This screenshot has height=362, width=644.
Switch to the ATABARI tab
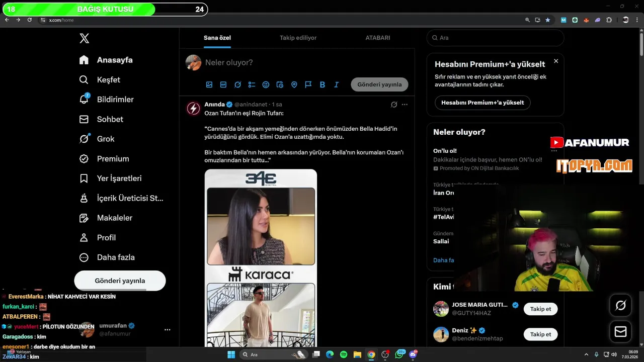point(377,38)
